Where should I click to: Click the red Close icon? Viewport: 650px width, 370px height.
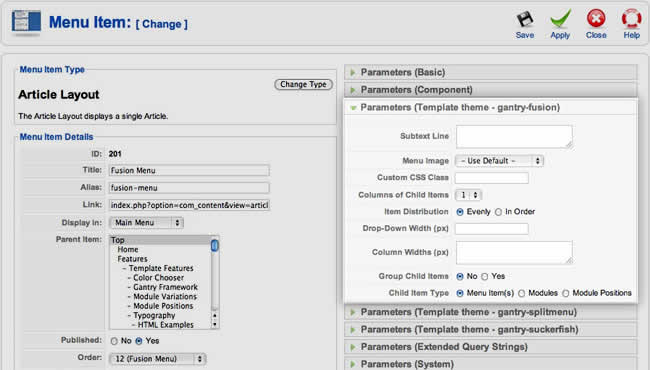[596, 18]
